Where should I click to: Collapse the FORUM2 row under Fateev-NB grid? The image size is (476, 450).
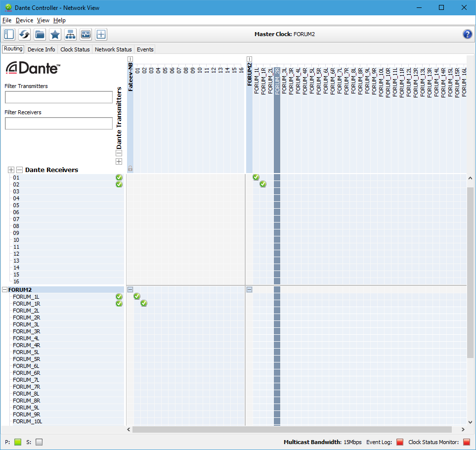click(130, 289)
